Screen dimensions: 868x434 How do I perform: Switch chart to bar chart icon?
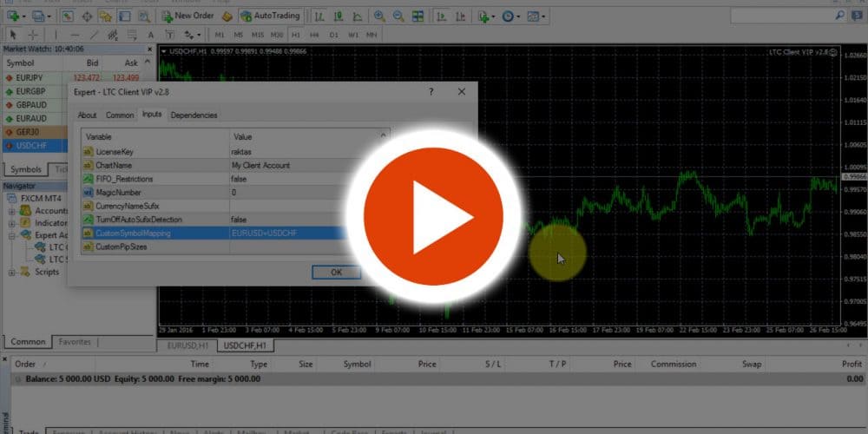pyautogui.click(x=319, y=16)
